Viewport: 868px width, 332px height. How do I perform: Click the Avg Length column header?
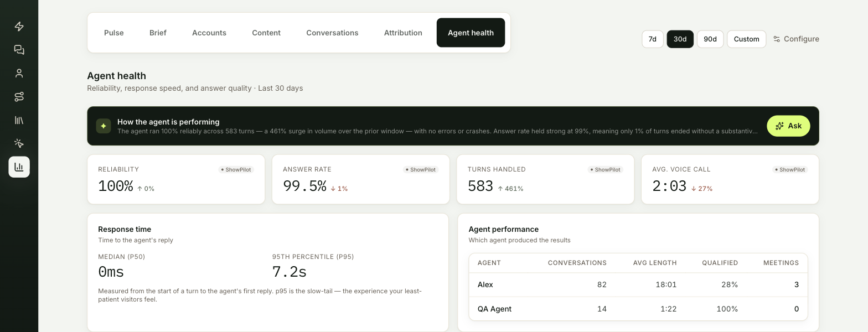click(x=655, y=263)
